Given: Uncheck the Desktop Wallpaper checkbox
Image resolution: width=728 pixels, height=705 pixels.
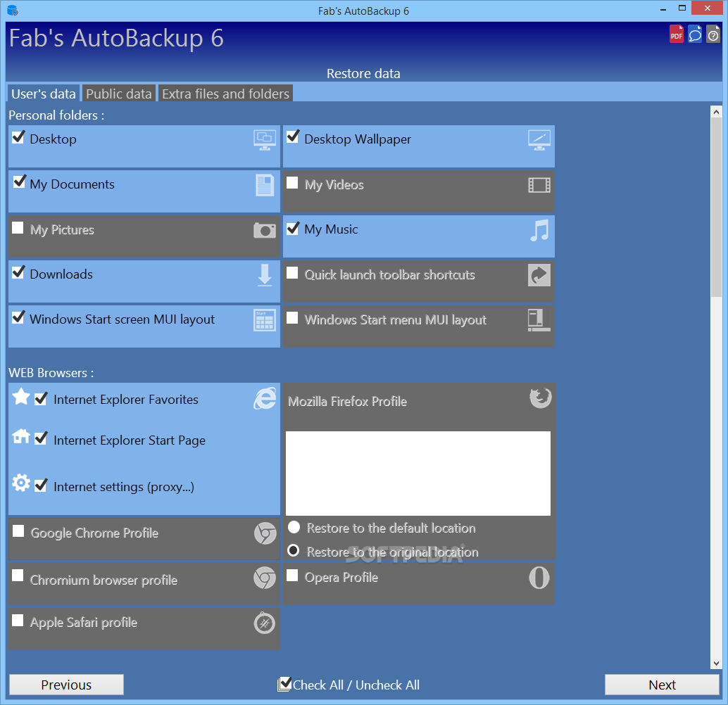Looking at the screenshot, I should point(292,136).
